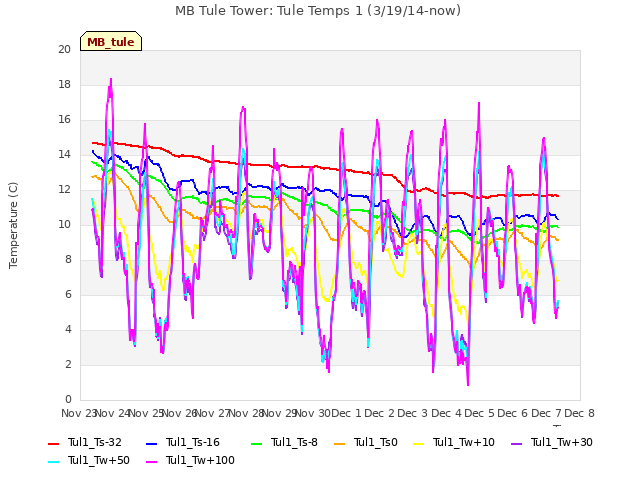This screenshot has height=480, width=640.
Task: Click the 2 y-axis tick label
Action: [x=68, y=364]
